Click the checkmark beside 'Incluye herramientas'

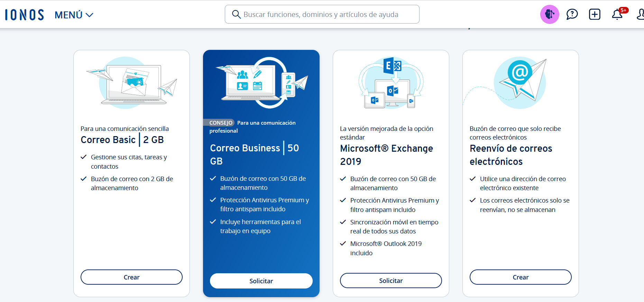coord(213,222)
